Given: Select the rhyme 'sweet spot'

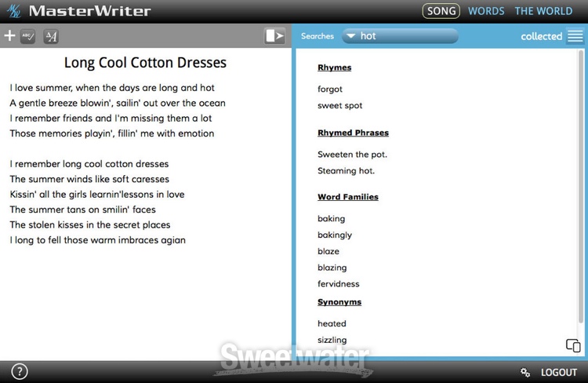Looking at the screenshot, I should (x=339, y=105).
